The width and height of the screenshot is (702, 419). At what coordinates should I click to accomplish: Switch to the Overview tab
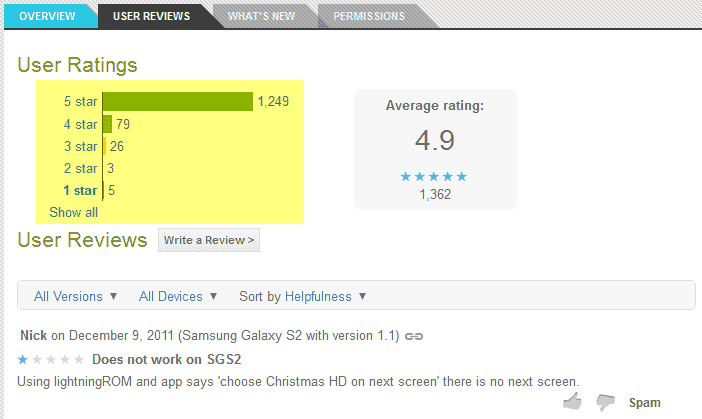coord(47,16)
